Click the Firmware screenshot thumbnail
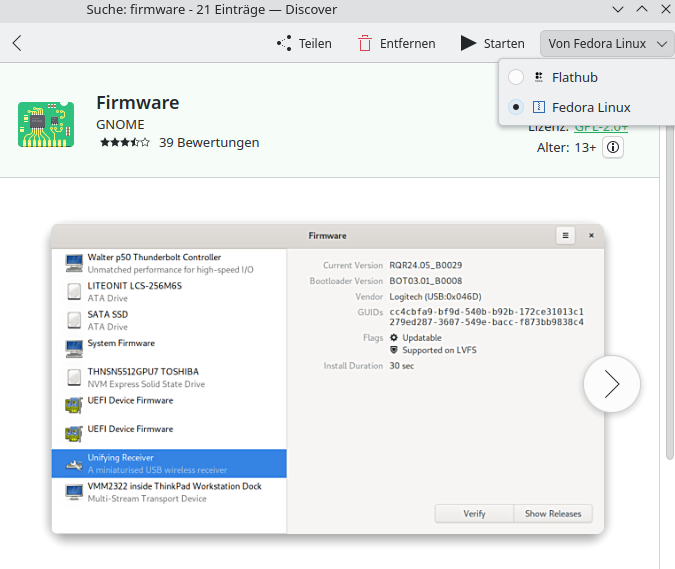This screenshot has width=675, height=569. pyautogui.click(x=328, y=380)
